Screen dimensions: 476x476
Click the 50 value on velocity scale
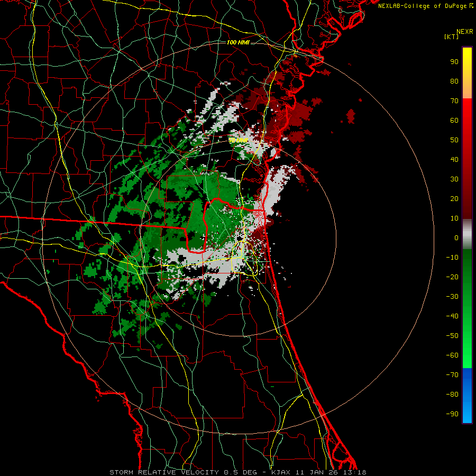454,140
